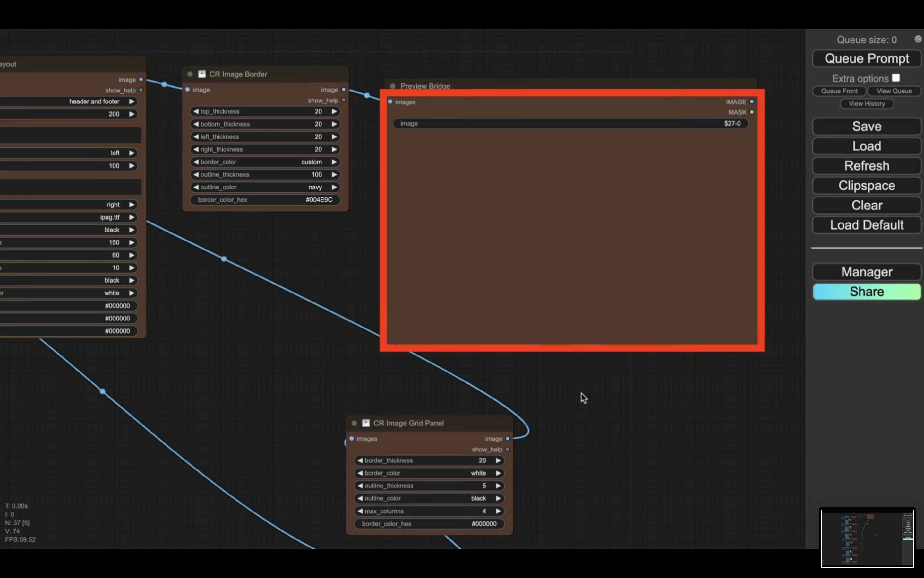Click the Queue Front button
Screen dimensions: 924x578
[839, 91]
